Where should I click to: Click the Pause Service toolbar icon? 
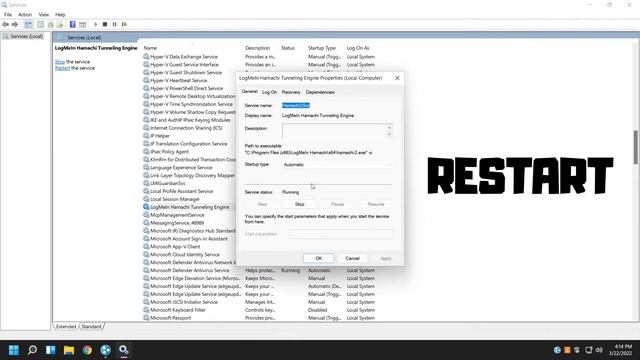pos(115,24)
